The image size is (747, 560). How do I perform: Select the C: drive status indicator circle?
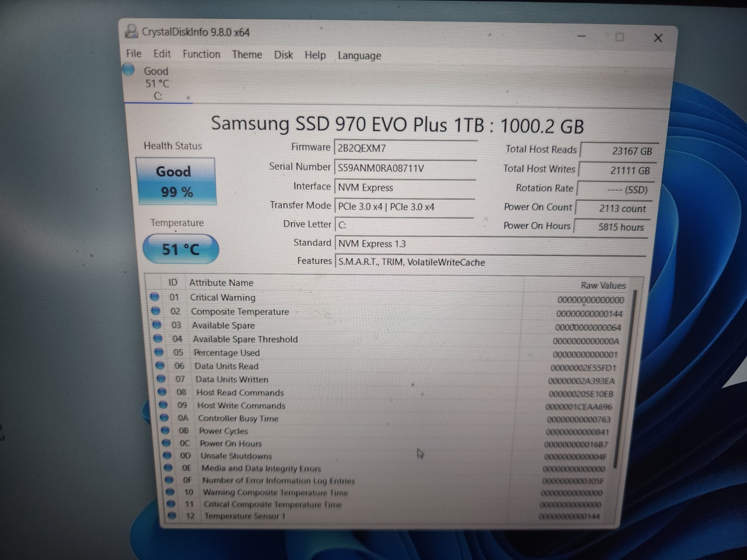tap(128, 70)
